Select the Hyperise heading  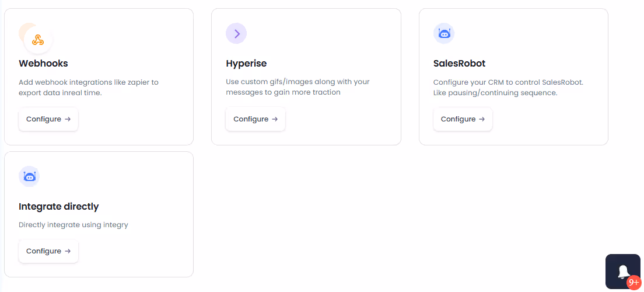pos(246,63)
